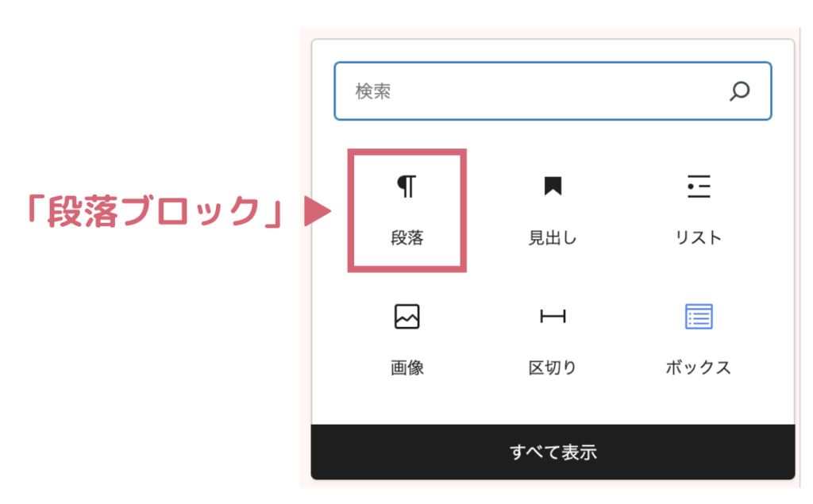Pick the image block picture icon
The height and width of the screenshot is (504, 813).
pyautogui.click(x=407, y=317)
